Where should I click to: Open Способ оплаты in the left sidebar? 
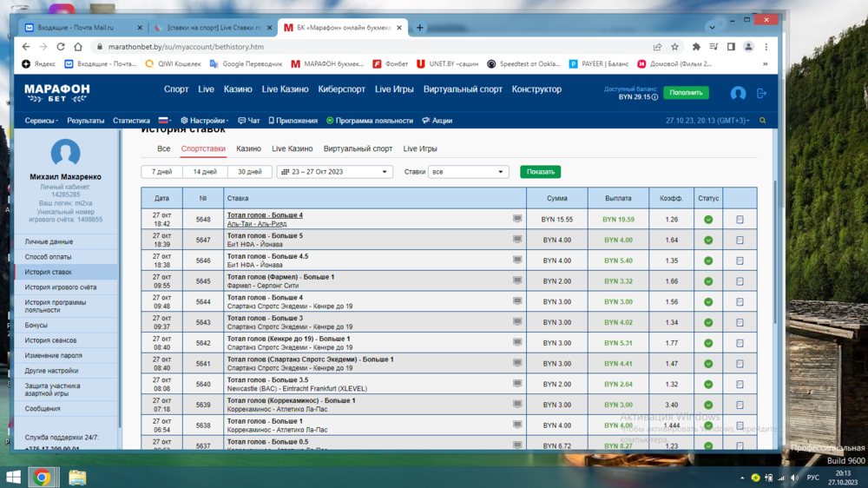(49, 257)
